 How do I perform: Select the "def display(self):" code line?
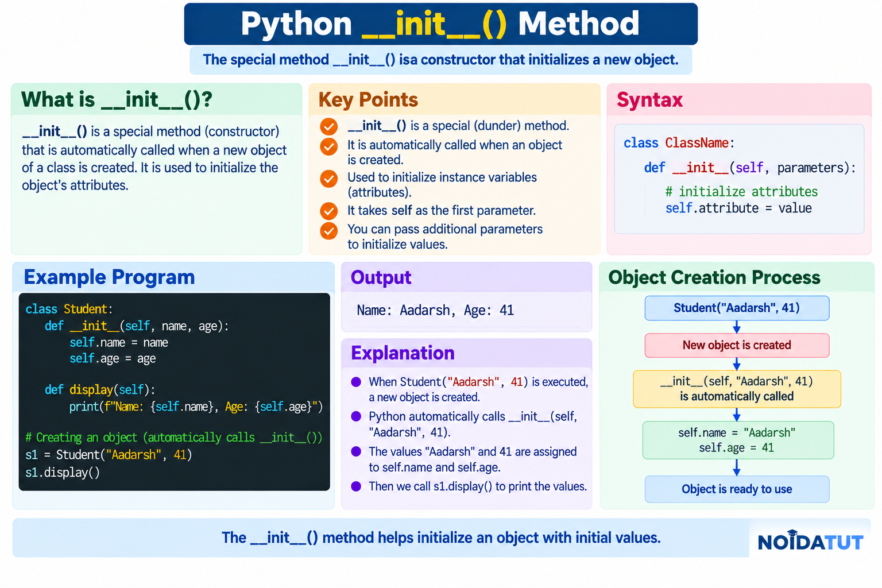pos(100,390)
